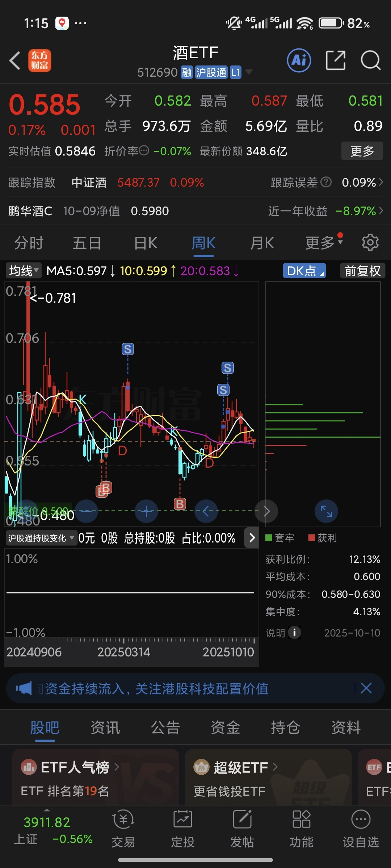The width and height of the screenshot is (391, 868).
Task: Open the 公告 tab
Action: [x=165, y=727]
